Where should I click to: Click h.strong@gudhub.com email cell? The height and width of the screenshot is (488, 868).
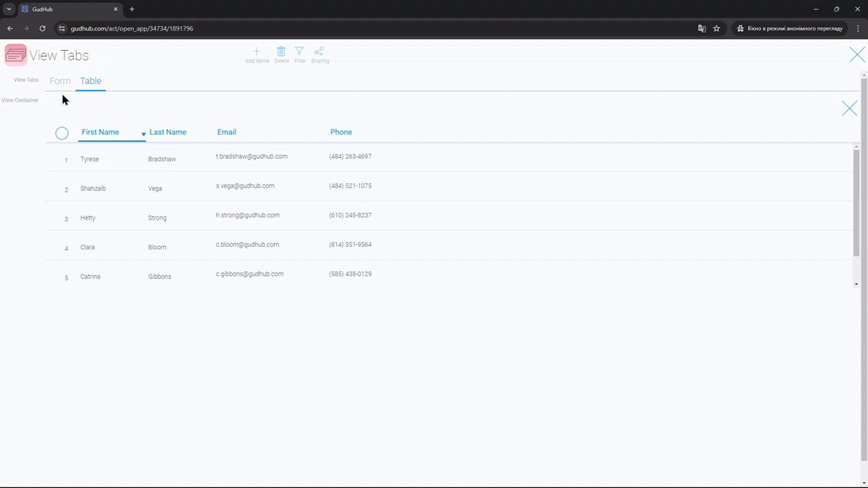[x=248, y=215]
